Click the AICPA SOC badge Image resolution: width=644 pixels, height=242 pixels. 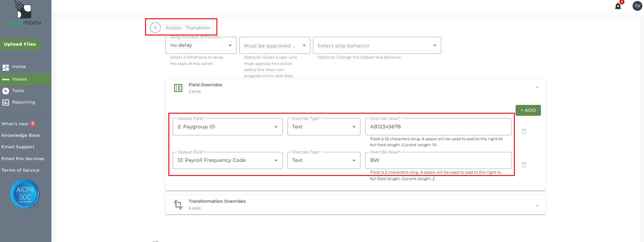click(x=25, y=194)
